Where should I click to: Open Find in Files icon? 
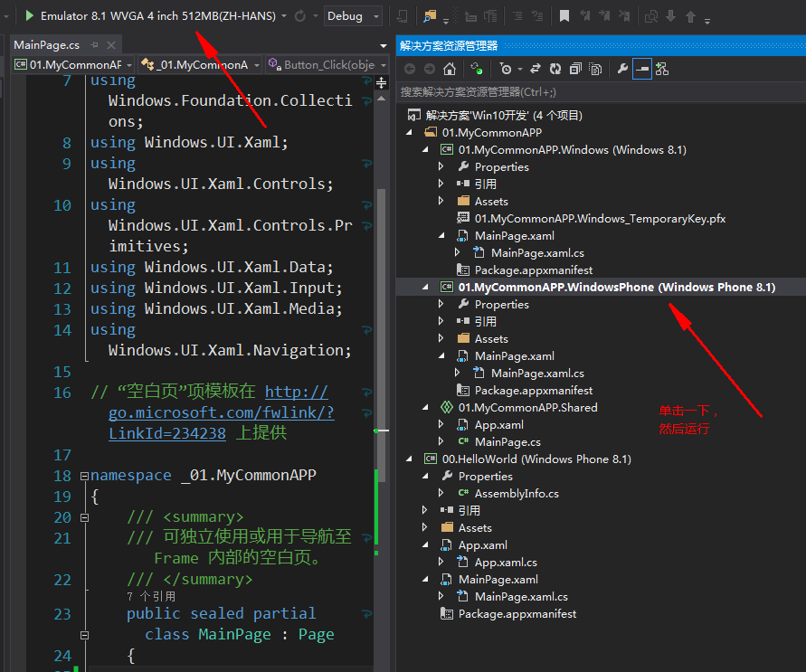tap(430, 16)
